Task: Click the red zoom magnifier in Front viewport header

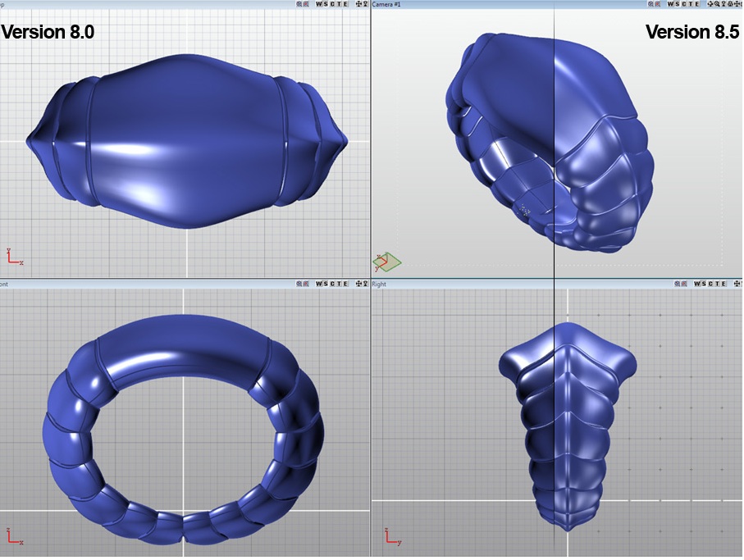Action: 306,284
